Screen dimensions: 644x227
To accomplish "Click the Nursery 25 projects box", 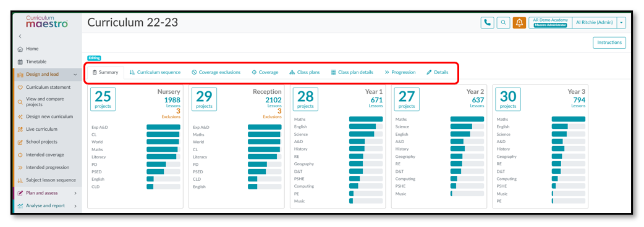I will point(103,99).
